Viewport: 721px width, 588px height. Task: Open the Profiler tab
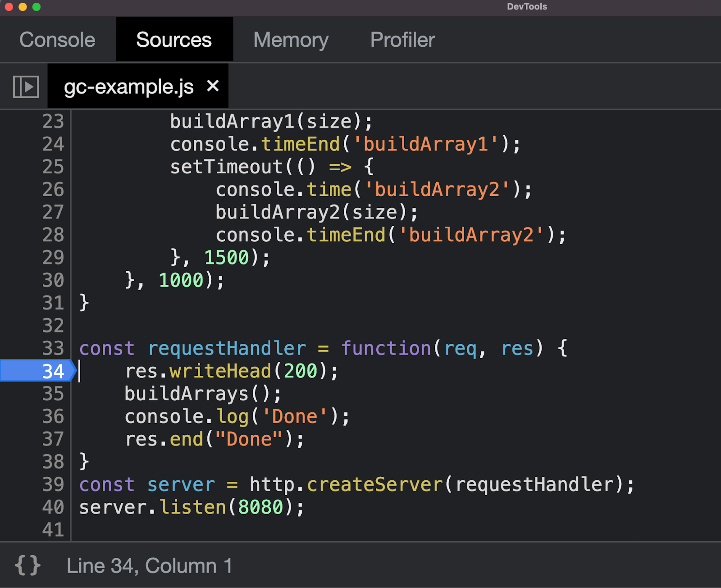point(402,40)
